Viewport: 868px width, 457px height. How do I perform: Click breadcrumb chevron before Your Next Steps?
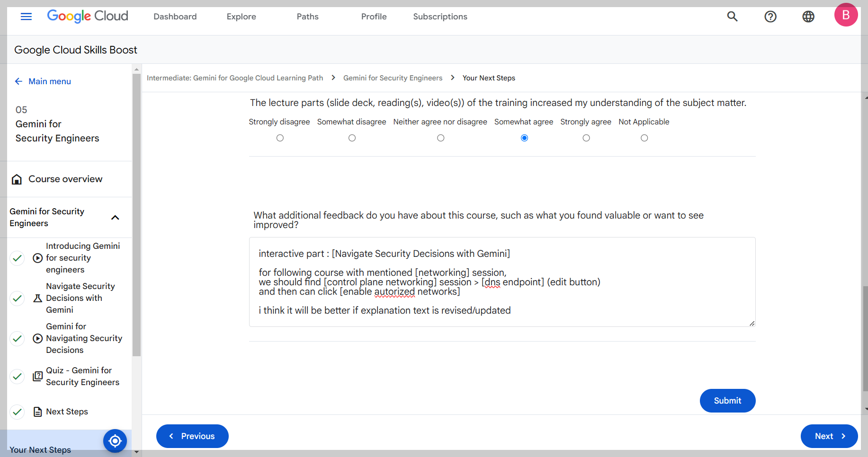pyautogui.click(x=453, y=78)
